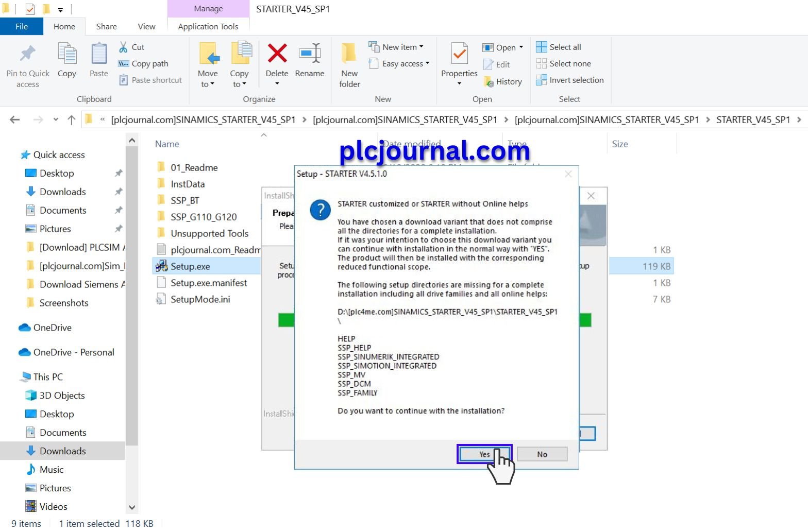Click the Paste clipboard icon
The image size is (808, 532).
(99, 54)
